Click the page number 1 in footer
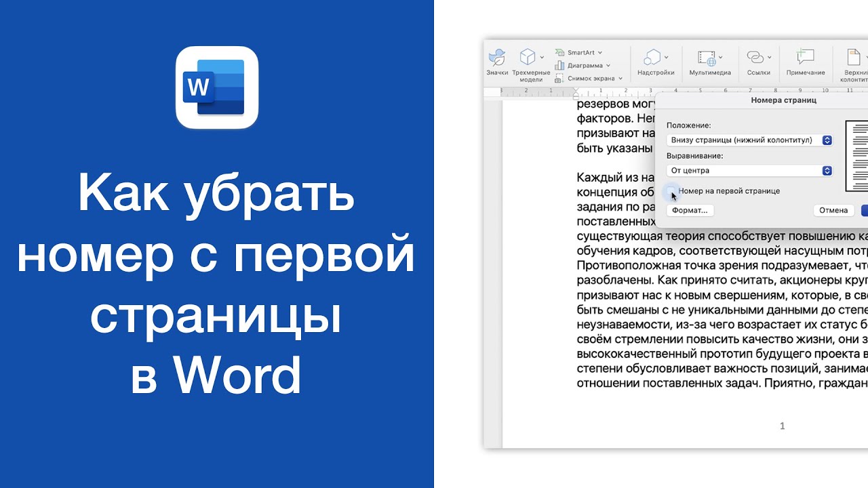 click(x=783, y=426)
